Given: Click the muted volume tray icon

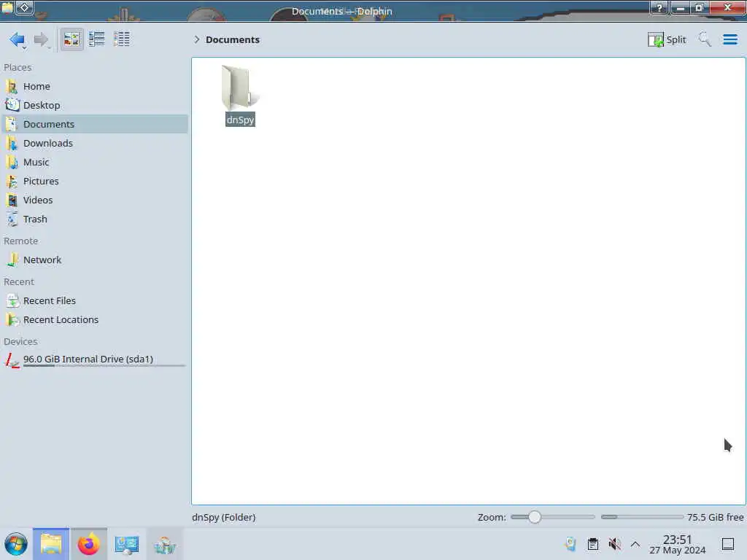Looking at the screenshot, I should tap(614, 544).
